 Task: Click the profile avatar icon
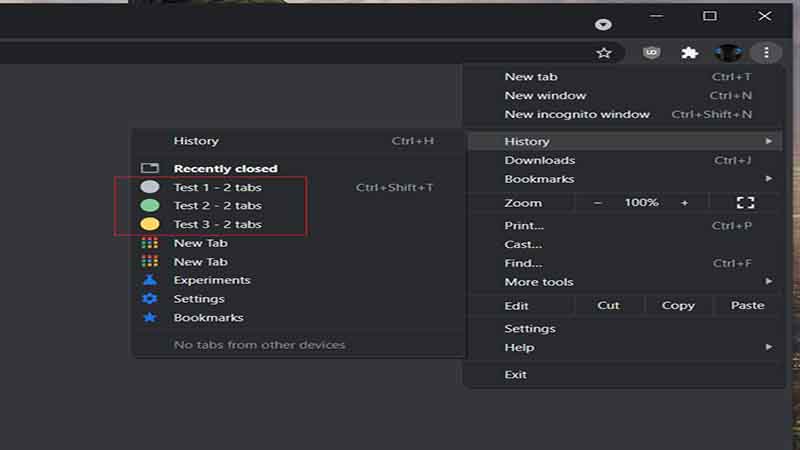[728, 53]
